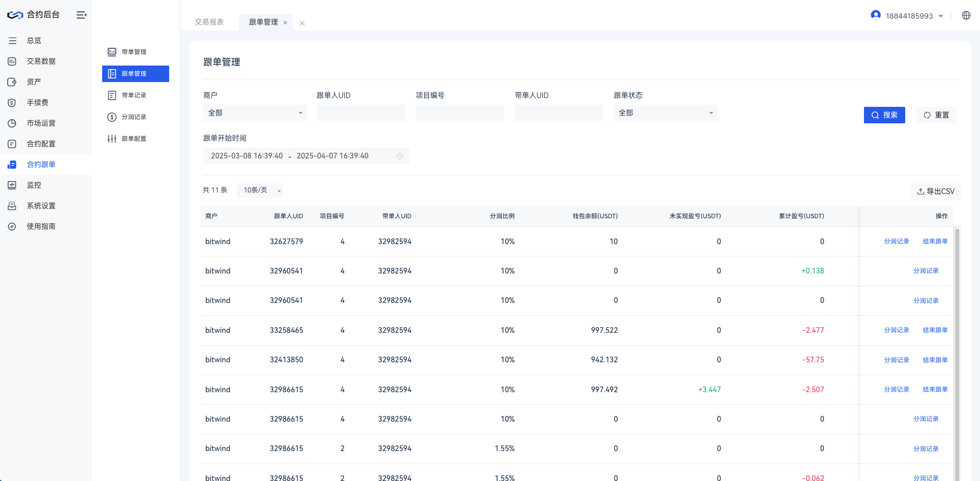The height and width of the screenshot is (481, 980).
Task: Click the start date 2025-03-08 16:39:40
Action: point(247,156)
